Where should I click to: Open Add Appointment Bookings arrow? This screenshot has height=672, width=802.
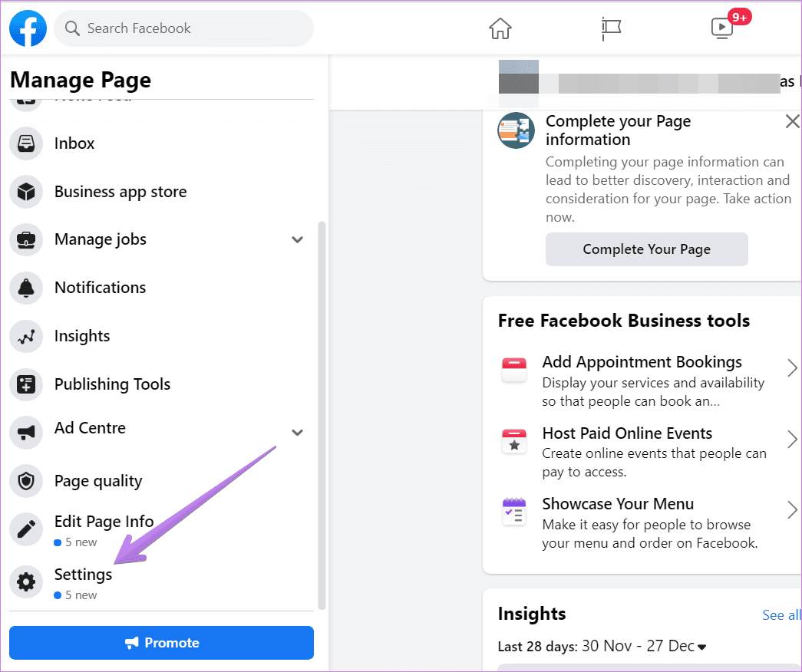(792, 367)
